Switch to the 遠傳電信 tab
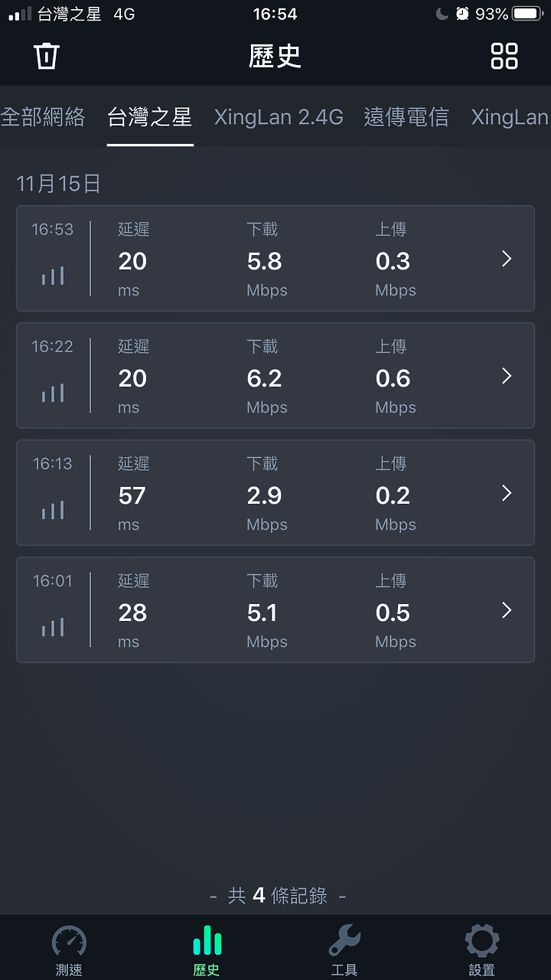This screenshot has width=551, height=980. 406,117
